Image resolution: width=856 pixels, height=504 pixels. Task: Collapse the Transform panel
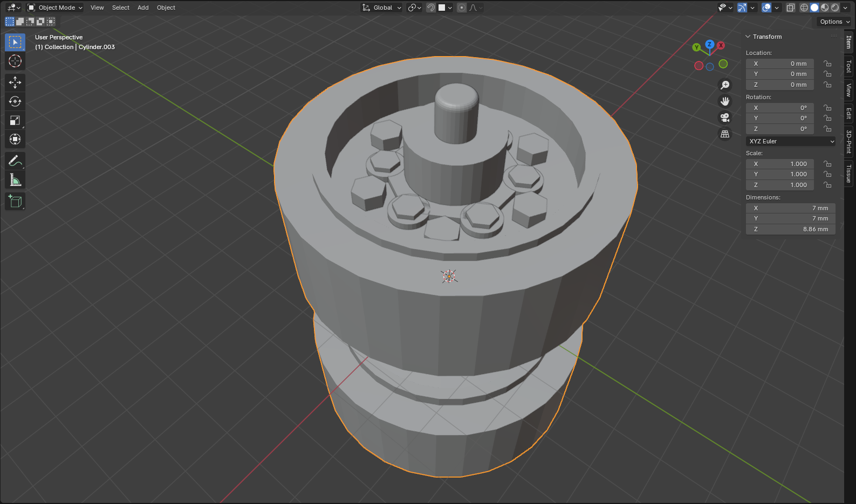point(748,37)
